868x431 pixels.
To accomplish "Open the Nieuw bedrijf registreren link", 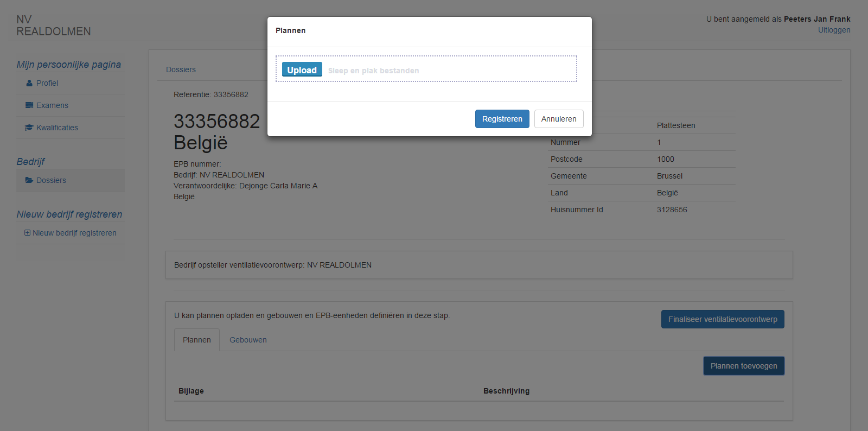I will (74, 233).
